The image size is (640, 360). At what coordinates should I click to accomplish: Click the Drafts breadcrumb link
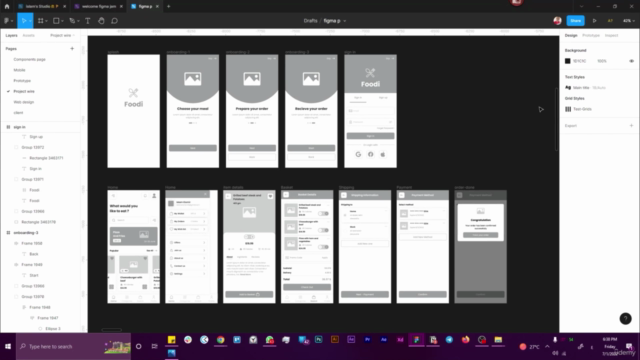click(310, 21)
